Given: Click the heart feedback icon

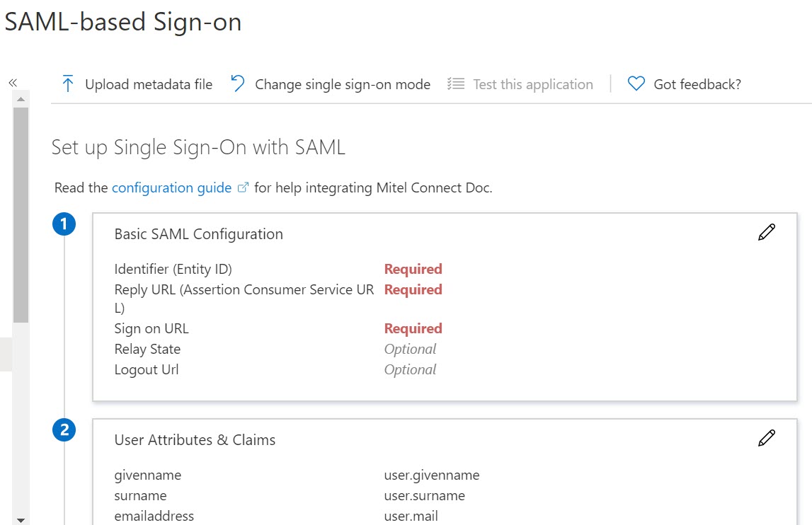Looking at the screenshot, I should point(636,83).
